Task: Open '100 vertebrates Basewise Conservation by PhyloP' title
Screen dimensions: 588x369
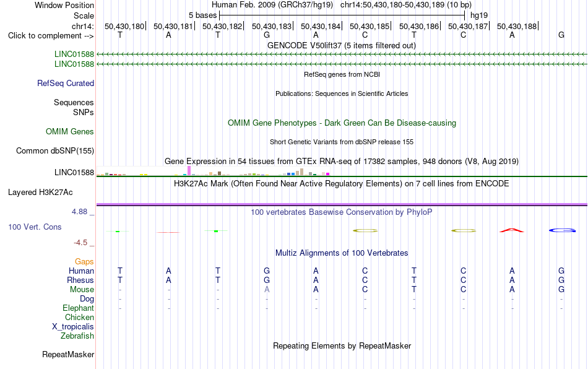Action: point(342,212)
